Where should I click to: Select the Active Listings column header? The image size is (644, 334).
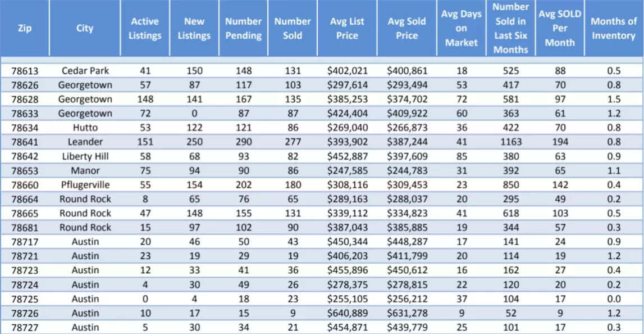point(145,28)
